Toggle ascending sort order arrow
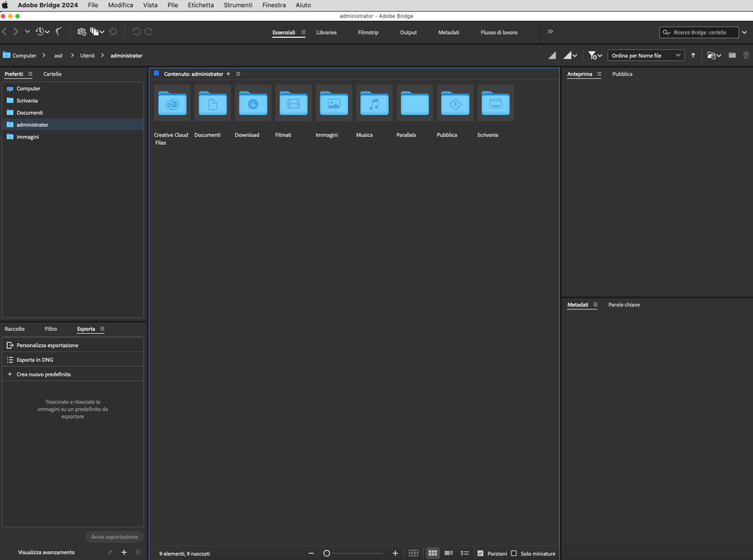 [693, 56]
